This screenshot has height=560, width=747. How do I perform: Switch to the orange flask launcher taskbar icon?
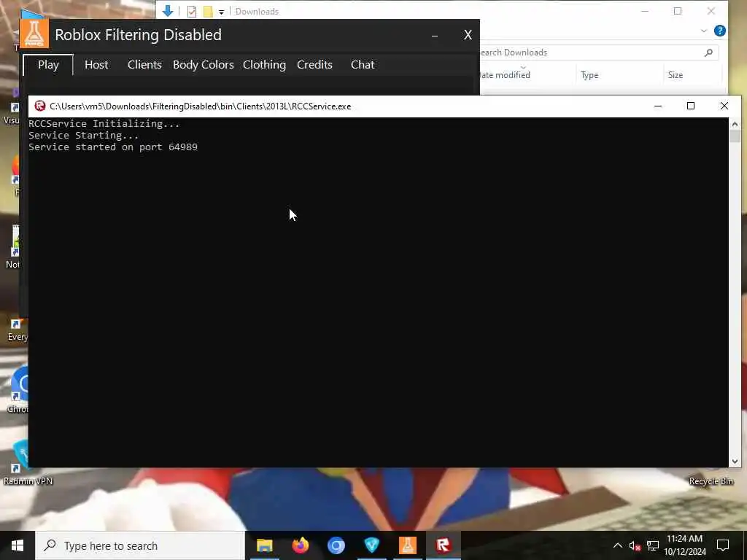407,545
